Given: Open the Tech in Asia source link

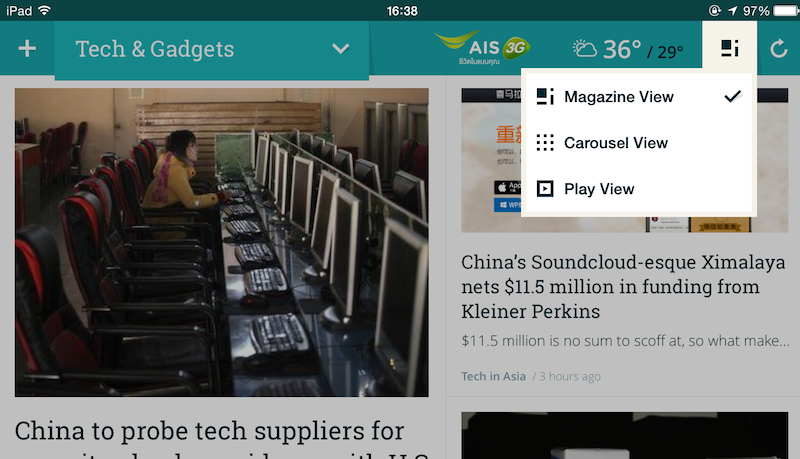Looking at the screenshot, I should pos(493,376).
